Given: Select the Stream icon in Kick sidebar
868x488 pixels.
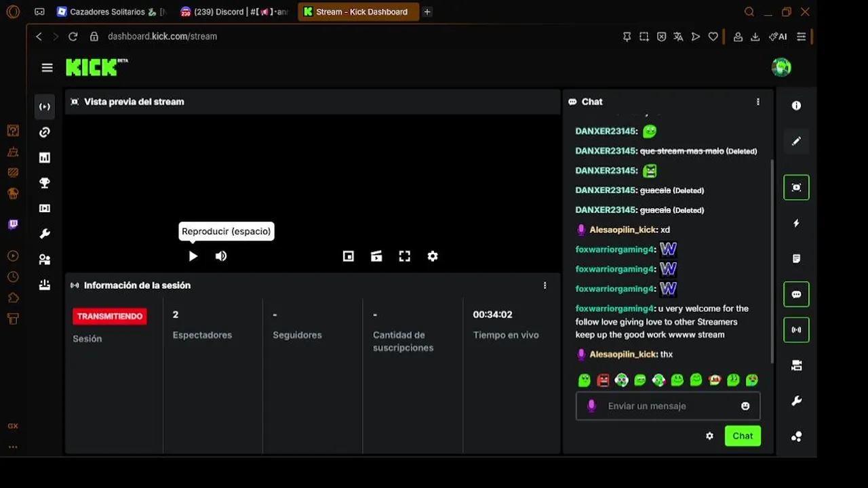Looking at the screenshot, I should pos(45,106).
